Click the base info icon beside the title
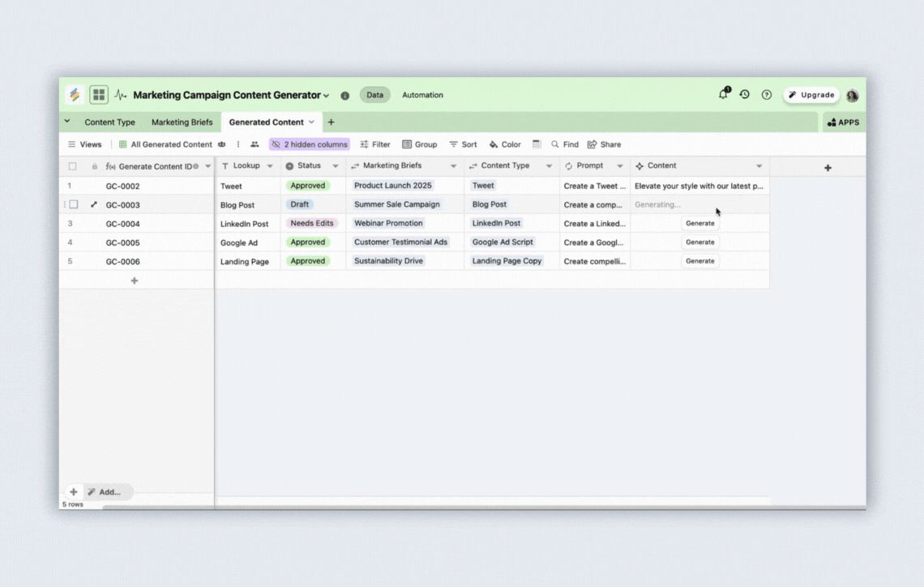The height and width of the screenshot is (587, 924). [x=344, y=96]
